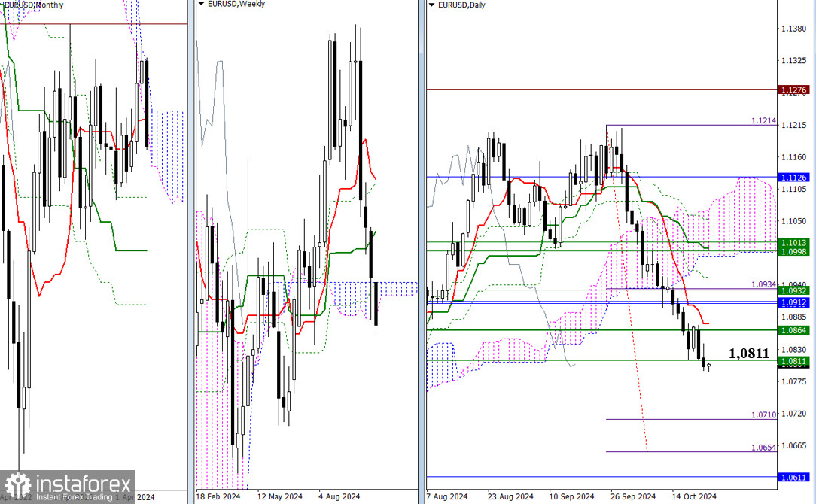
Task: Click the purple 1.0710 level label
Action: coord(763,415)
